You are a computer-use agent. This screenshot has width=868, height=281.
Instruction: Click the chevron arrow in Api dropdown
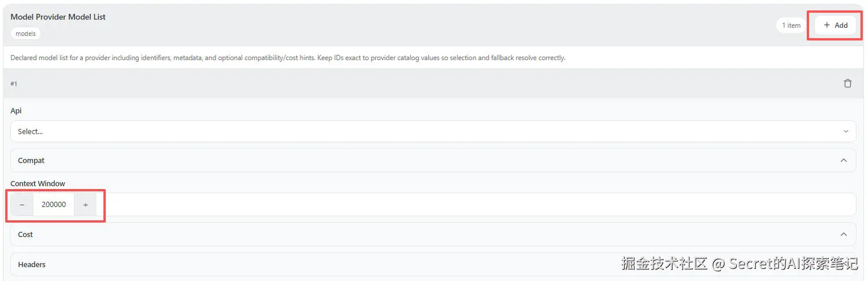(845, 131)
